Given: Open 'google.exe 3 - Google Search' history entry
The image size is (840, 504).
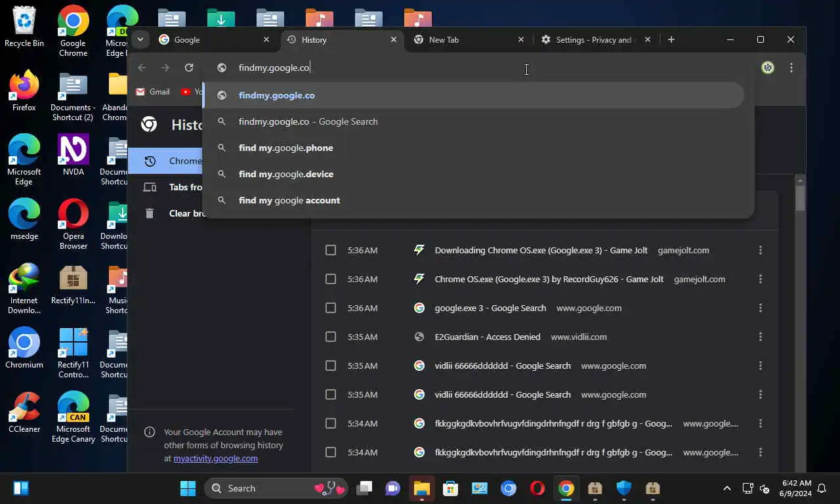Looking at the screenshot, I should point(490,308).
